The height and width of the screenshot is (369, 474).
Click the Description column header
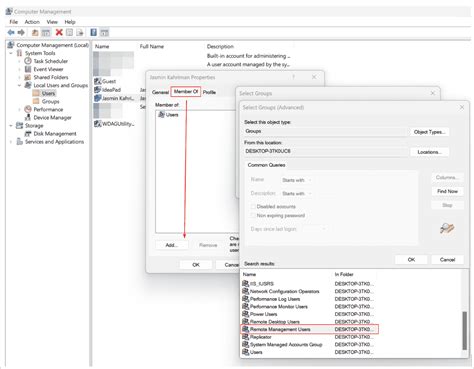(x=220, y=46)
